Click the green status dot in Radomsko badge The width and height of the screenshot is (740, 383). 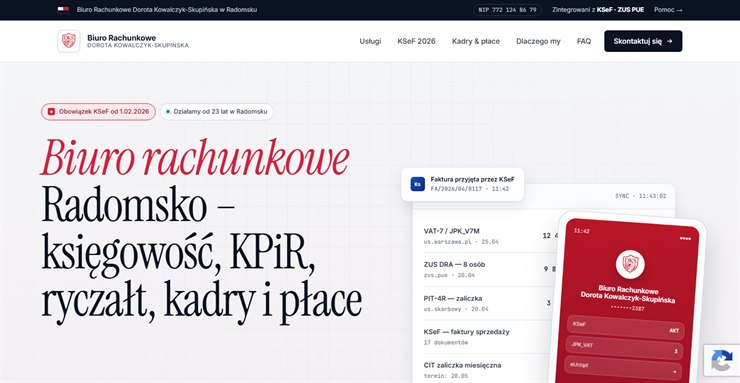pos(168,112)
